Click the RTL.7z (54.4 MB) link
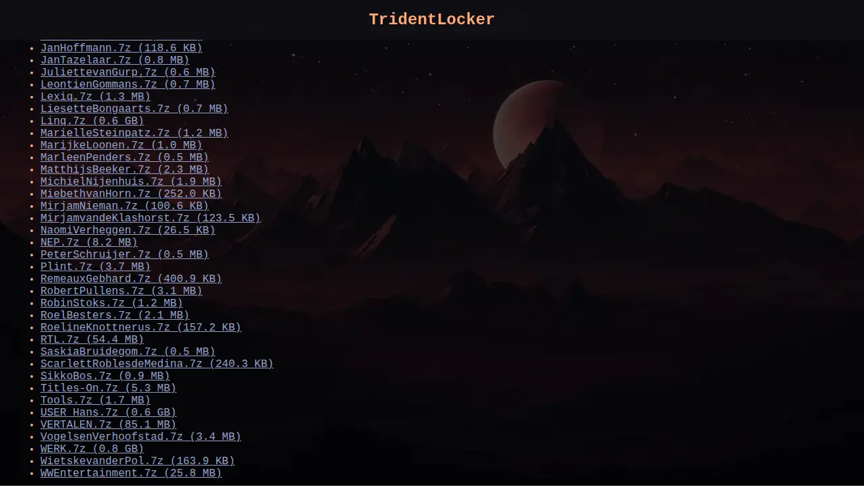 pos(92,340)
